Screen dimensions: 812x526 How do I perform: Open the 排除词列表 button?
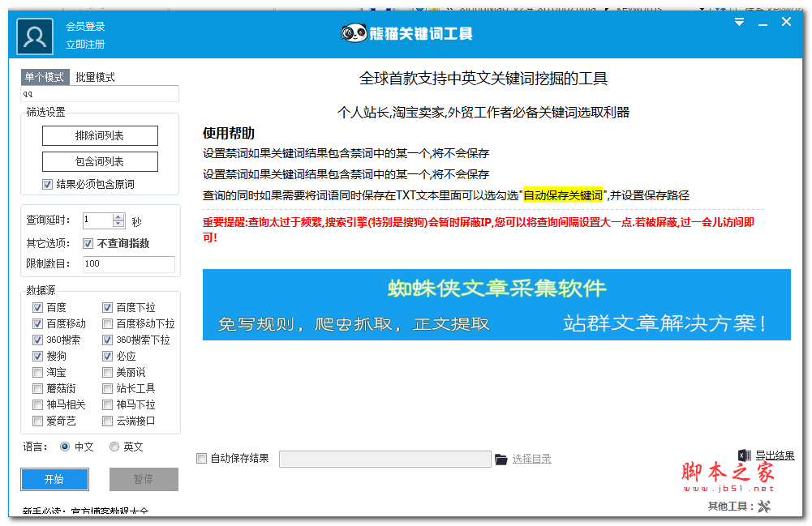click(100, 135)
